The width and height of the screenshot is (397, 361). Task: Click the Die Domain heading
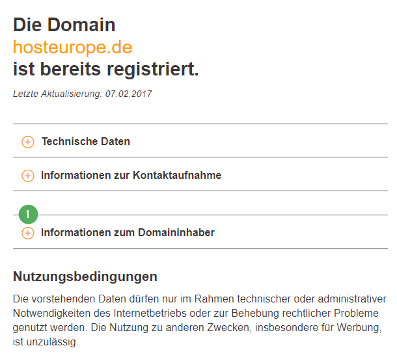64,25
